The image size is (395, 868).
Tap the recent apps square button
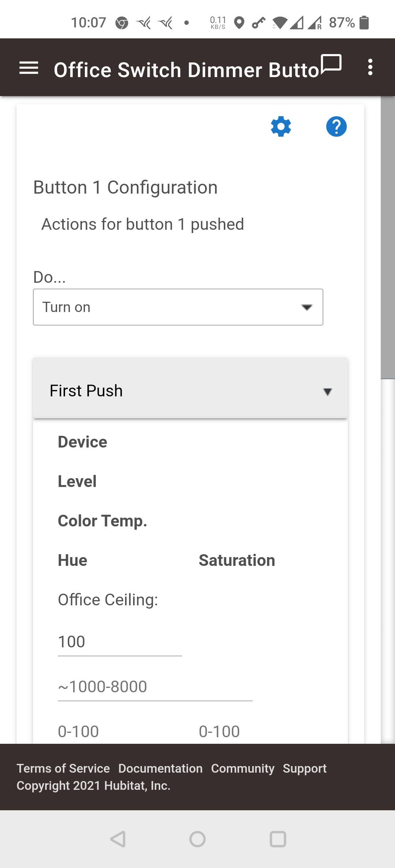278,839
